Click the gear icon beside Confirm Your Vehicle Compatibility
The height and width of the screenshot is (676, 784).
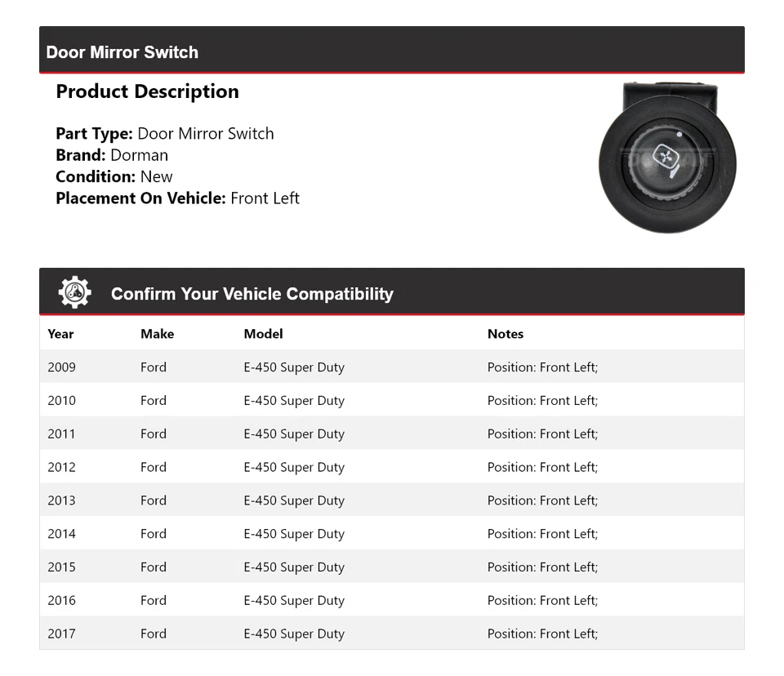74,292
